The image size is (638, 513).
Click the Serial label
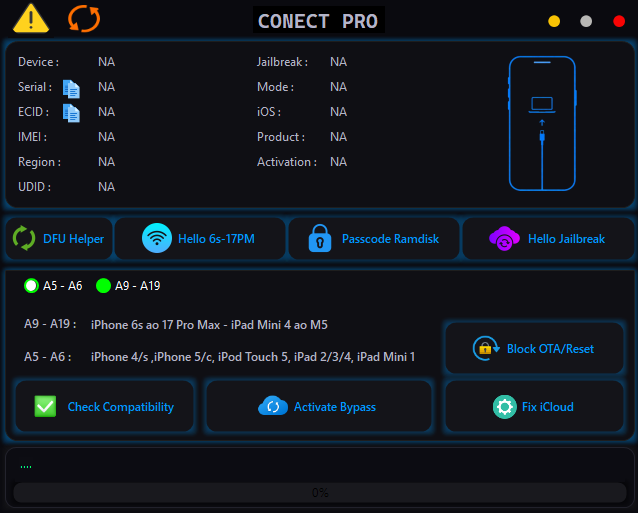pos(35,87)
